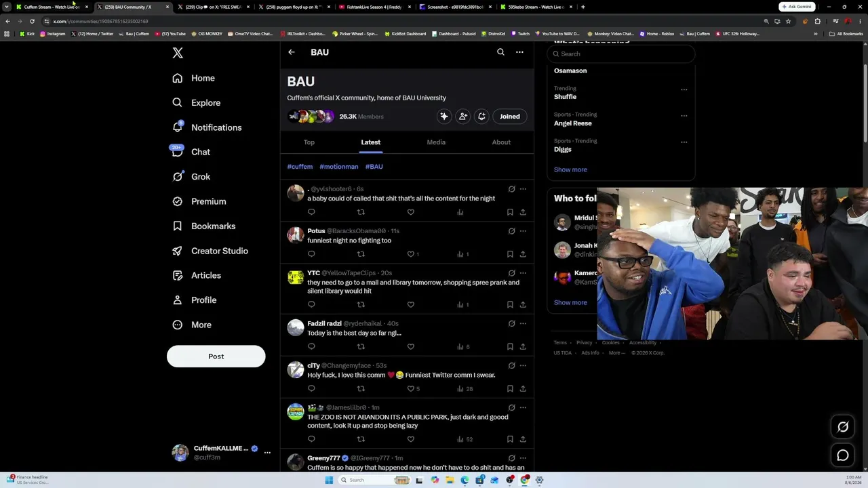Search within the BAU community header
The image size is (868, 488).
click(x=500, y=52)
